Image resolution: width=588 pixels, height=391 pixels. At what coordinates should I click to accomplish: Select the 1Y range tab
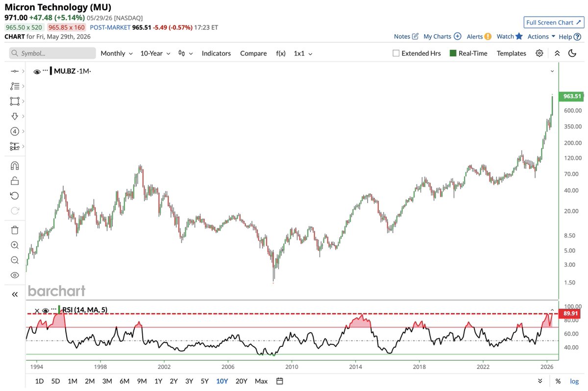click(158, 381)
